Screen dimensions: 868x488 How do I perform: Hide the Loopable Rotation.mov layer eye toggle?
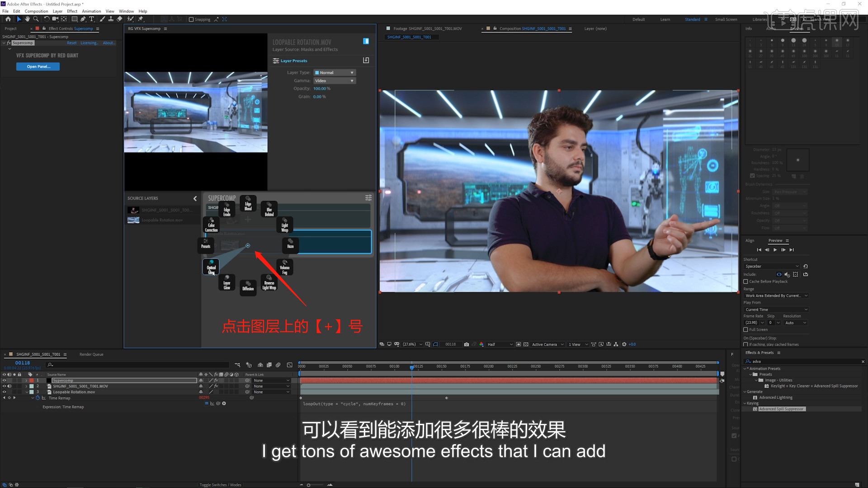click(x=4, y=392)
